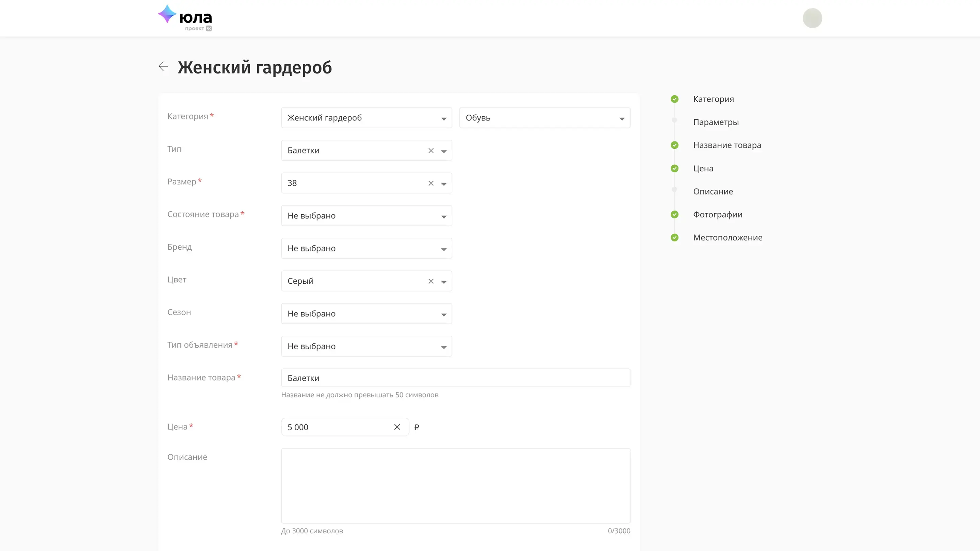Screen dimensions: 980x551
Task: Click the back arrow next to Женский гардероб
Action: click(163, 67)
